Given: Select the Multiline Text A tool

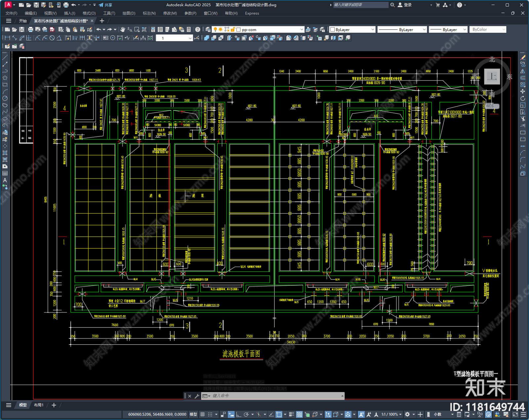Looking at the screenshot, I should coord(5,180).
